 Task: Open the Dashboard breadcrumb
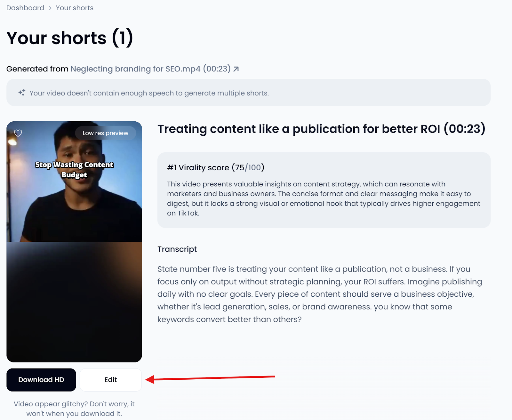click(x=25, y=8)
